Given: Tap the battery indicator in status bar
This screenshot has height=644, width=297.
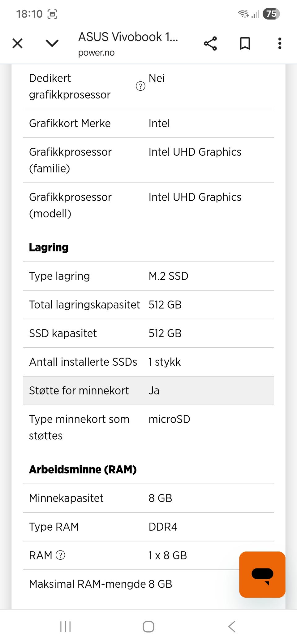Looking at the screenshot, I should click(271, 14).
